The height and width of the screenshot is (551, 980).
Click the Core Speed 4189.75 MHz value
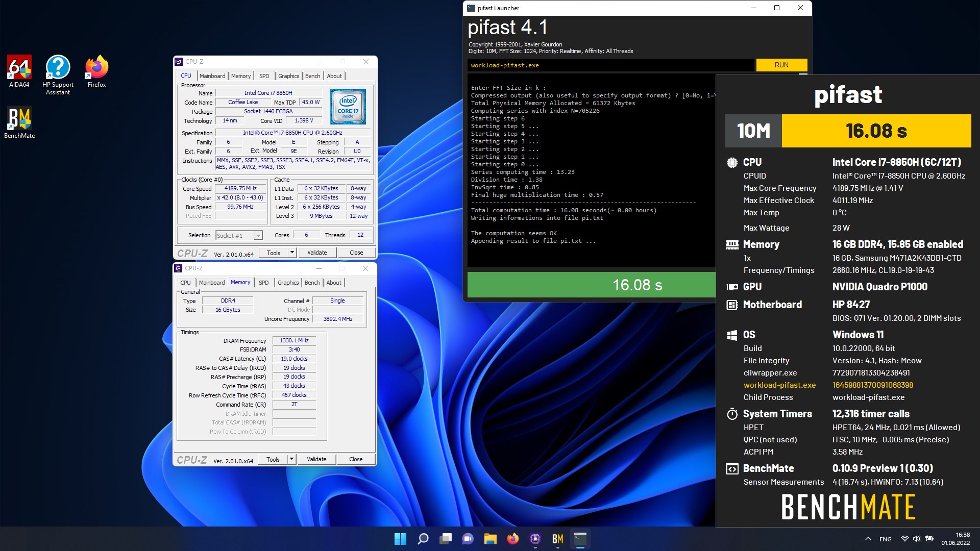240,188
